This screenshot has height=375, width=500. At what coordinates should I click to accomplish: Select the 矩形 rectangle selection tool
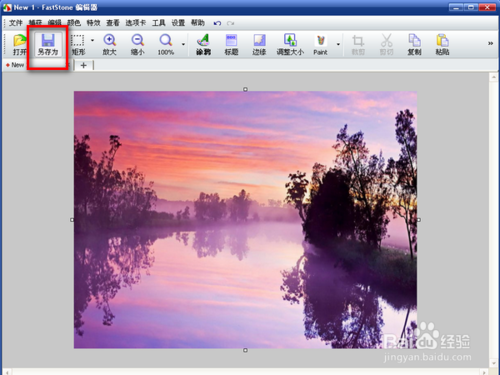click(x=78, y=45)
